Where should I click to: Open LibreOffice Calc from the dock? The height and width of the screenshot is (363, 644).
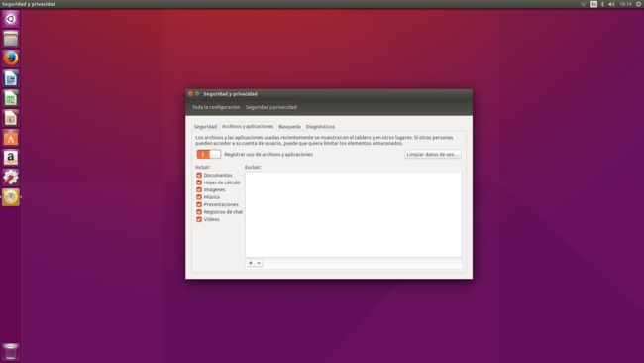pyautogui.click(x=11, y=98)
